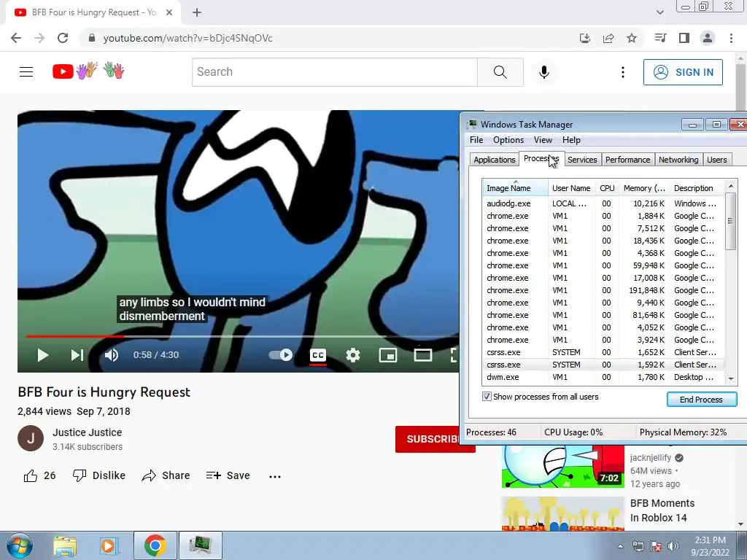
Task: Open Chrome media controls icon
Action: (660, 38)
